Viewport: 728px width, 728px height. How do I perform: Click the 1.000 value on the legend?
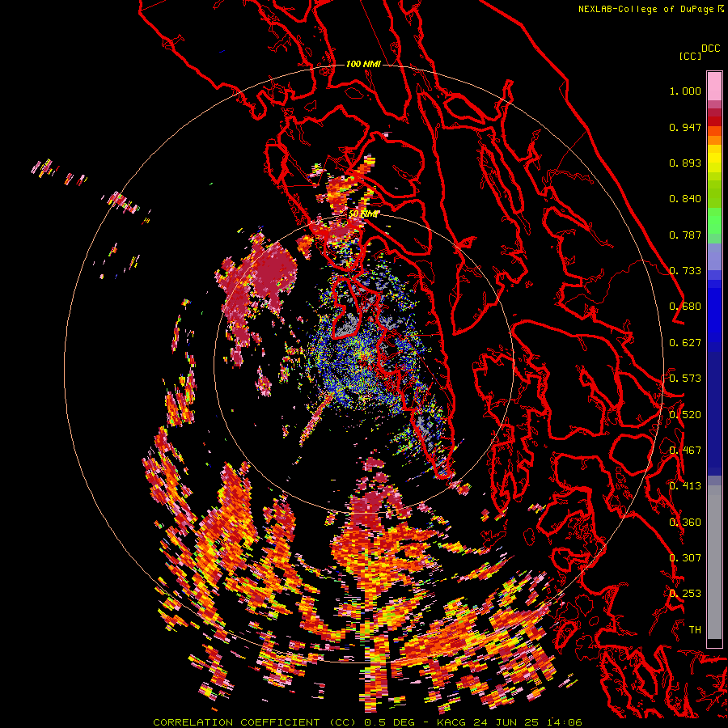point(685,91)
